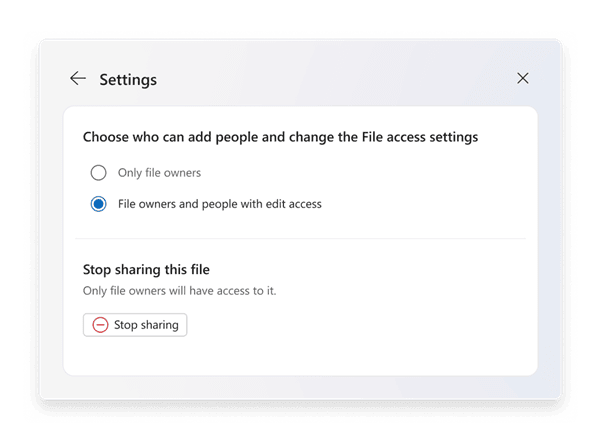Image resolution: width=601 pixels, height=439 pixels.
Task: Click the horizontal divider between sections
Action: (300, 238)
